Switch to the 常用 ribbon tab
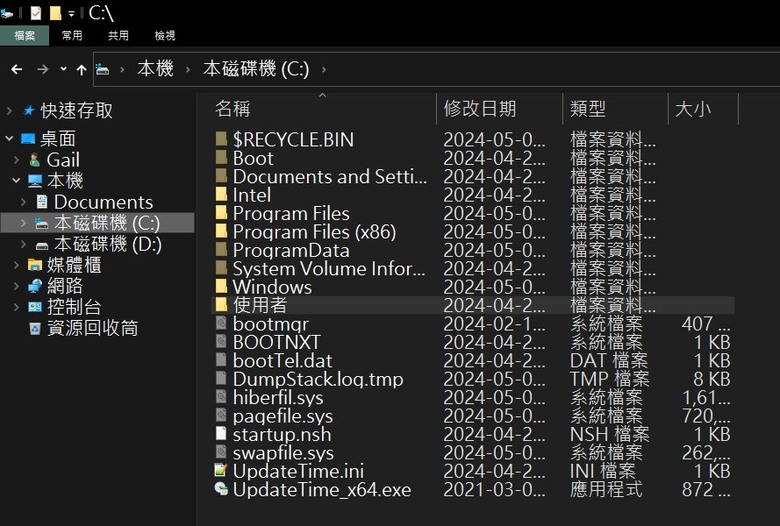This screenshot has height=526, width=780. (x=72, y=35)
